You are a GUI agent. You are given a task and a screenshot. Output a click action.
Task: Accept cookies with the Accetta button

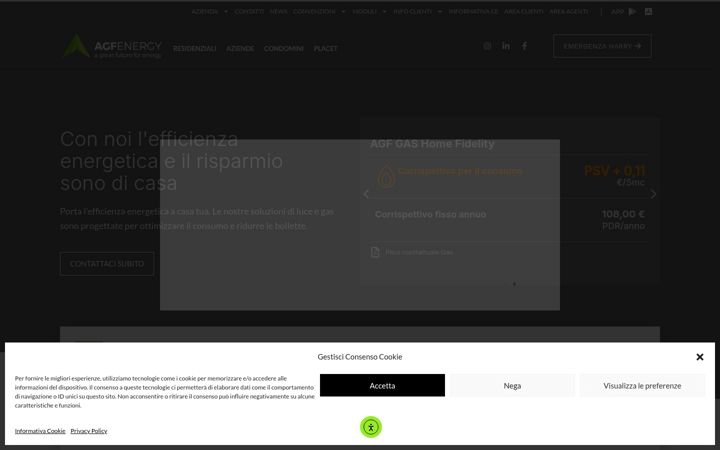(x=382, y=386)
